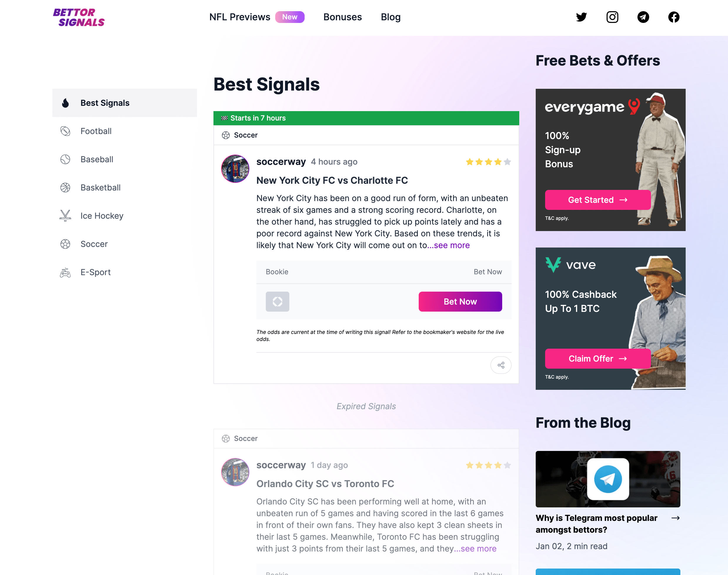Click Get Started on everygame offer
The image size is (728, 575).
point(598,200)
